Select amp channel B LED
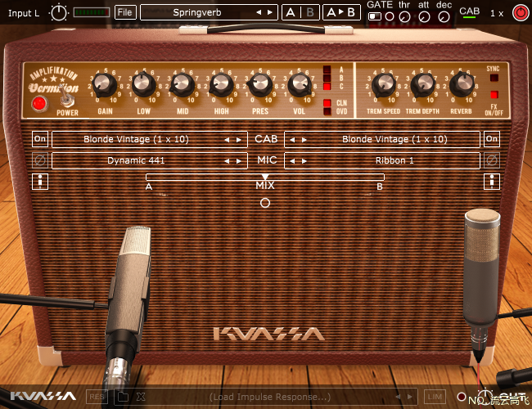Screen dimensions: 532x409 [x=327, y=78]
